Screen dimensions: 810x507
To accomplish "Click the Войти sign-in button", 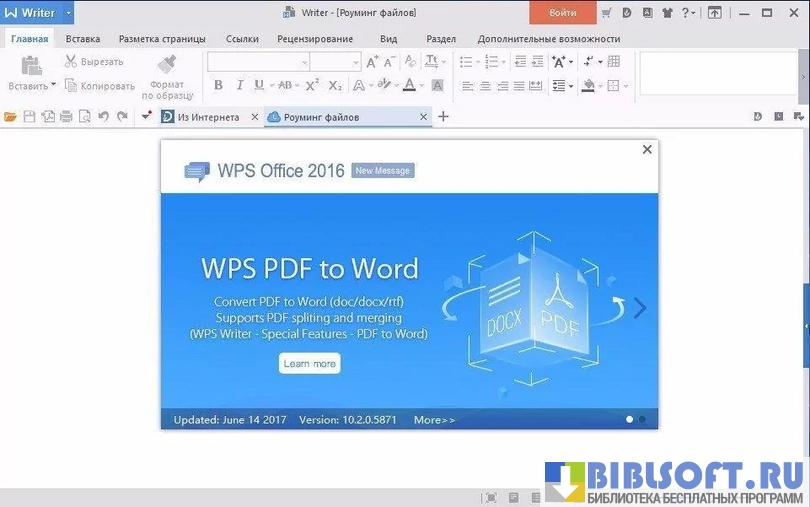I will (562, 13).
